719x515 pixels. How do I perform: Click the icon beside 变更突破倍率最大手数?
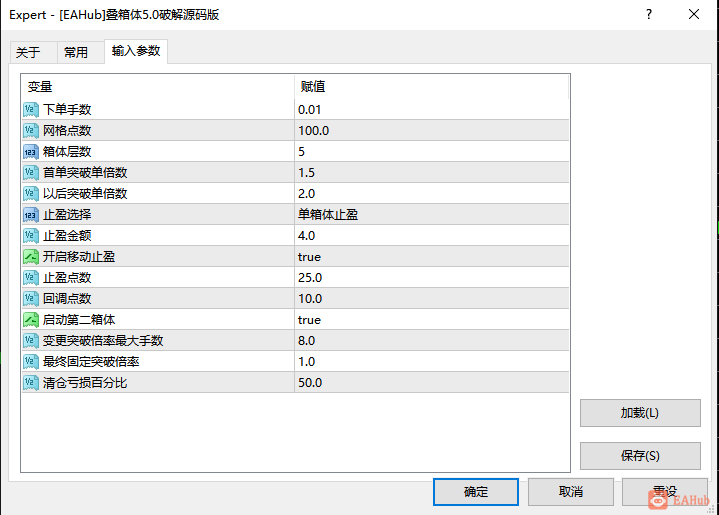[31, 341]
